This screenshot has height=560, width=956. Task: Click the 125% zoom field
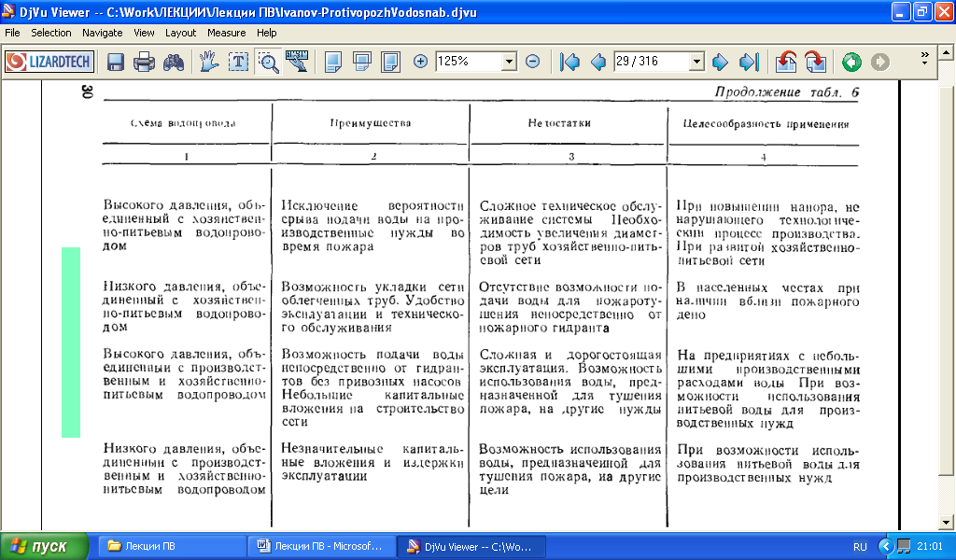[x=469, y=62]
